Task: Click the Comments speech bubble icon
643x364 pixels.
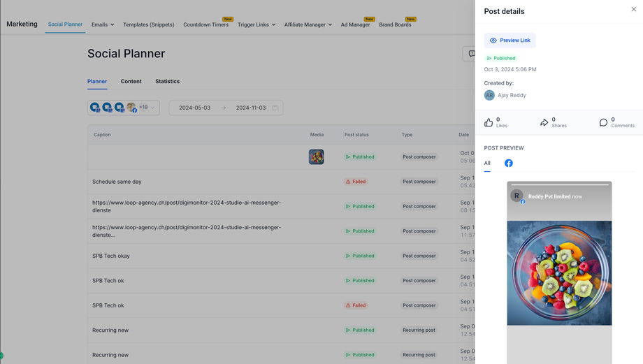Action: (603, 122)
